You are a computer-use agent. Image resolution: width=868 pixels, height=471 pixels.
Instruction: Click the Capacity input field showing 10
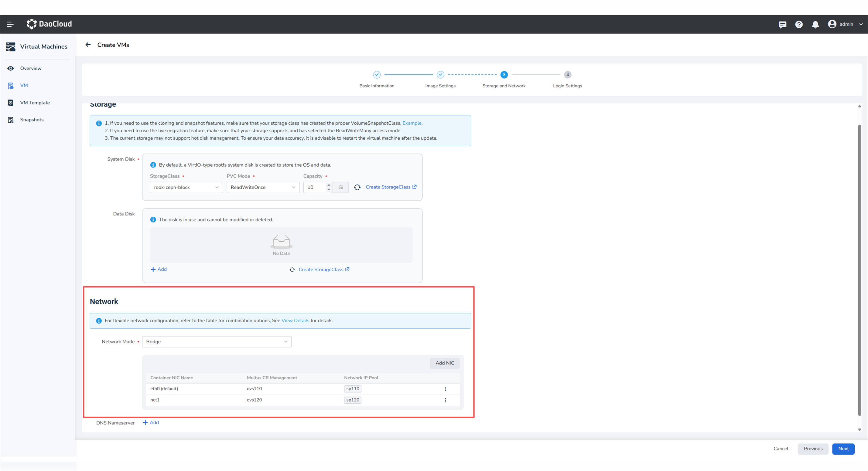click(x=315, y=187)
